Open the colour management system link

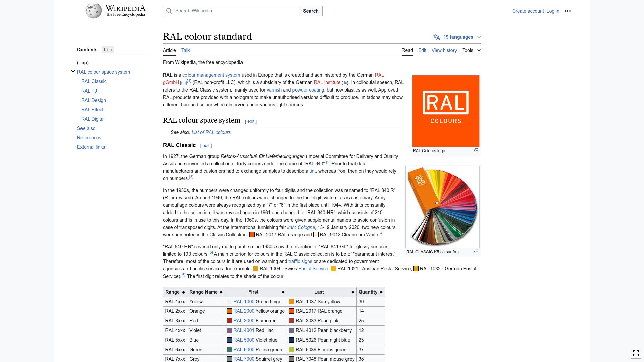(x=211, y=75)
